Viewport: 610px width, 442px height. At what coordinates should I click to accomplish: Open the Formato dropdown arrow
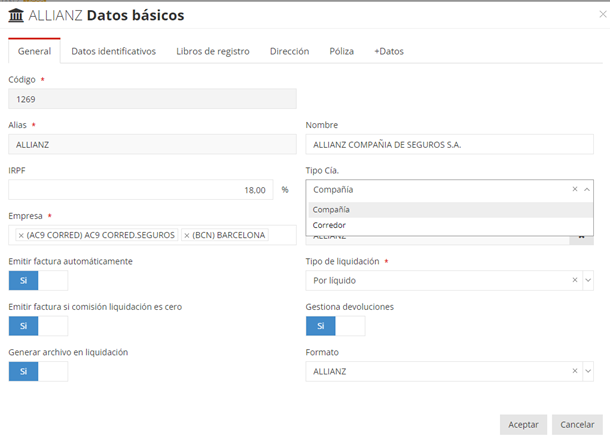pos(587,372)
